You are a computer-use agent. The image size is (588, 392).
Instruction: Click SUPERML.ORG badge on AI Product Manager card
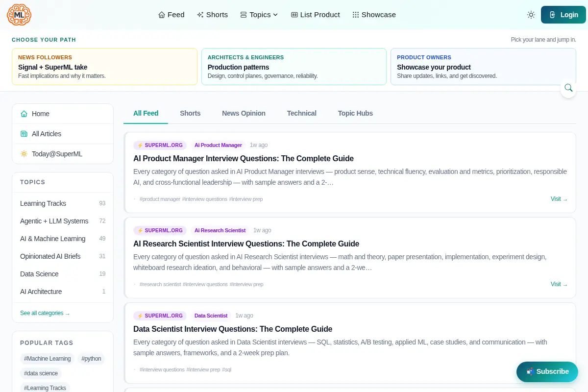coord(160,145)
